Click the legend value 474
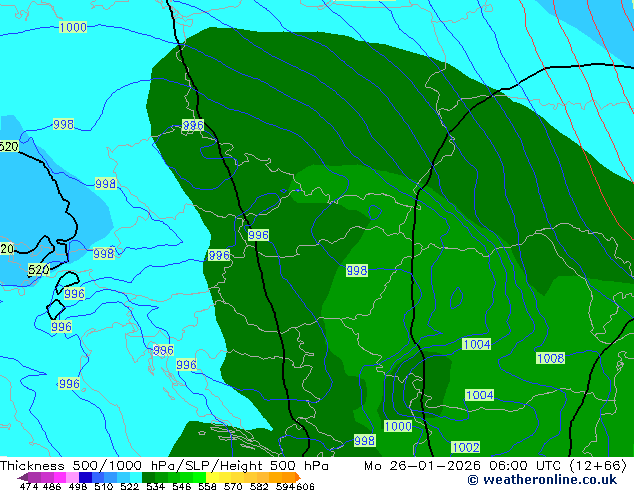 point(29,486)
